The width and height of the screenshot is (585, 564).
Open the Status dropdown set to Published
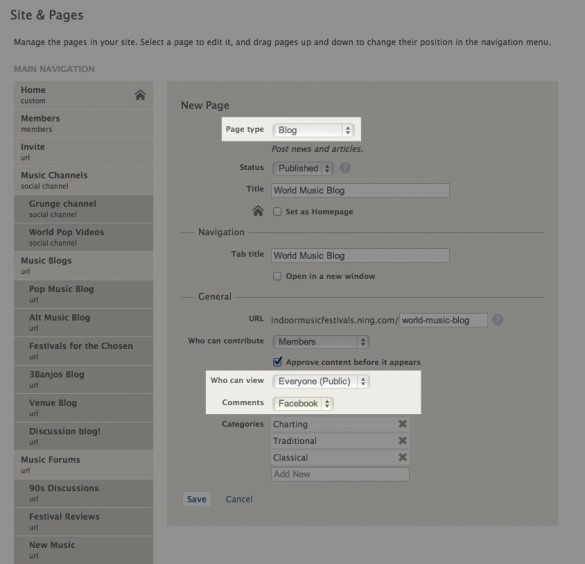(303, 168)
